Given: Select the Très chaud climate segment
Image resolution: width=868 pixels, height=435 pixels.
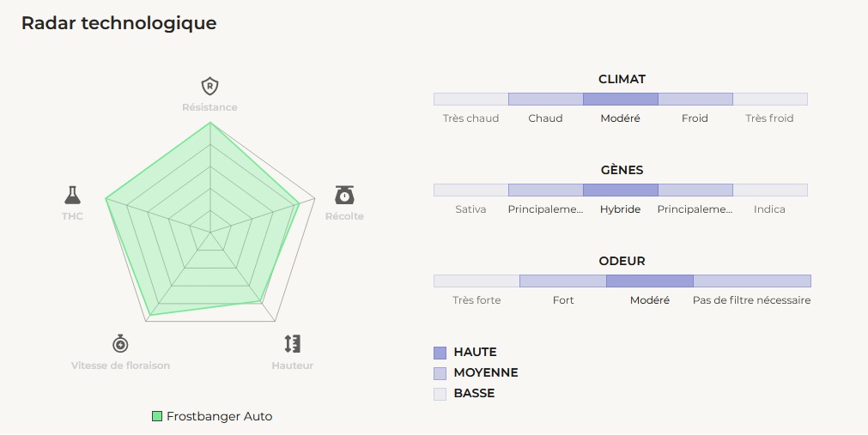Looking at the screenshot, I should point(470,99).
